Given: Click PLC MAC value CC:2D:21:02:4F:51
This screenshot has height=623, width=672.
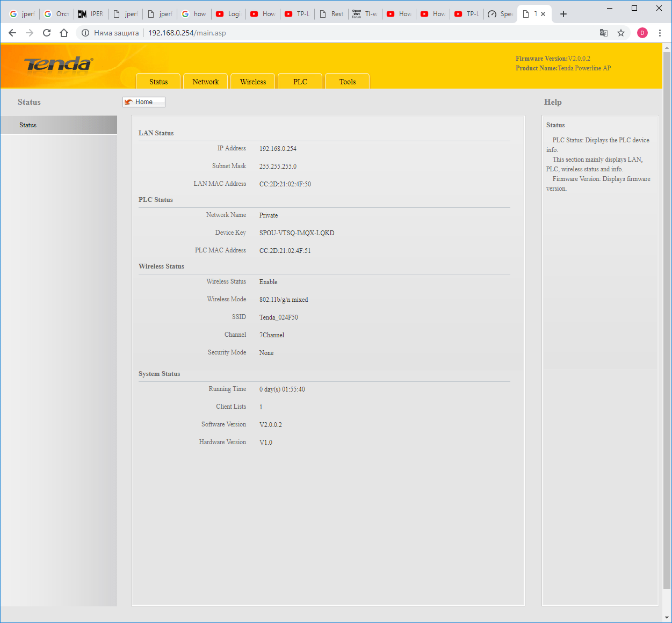Looking at the screenshot, I should click(285, 251).
